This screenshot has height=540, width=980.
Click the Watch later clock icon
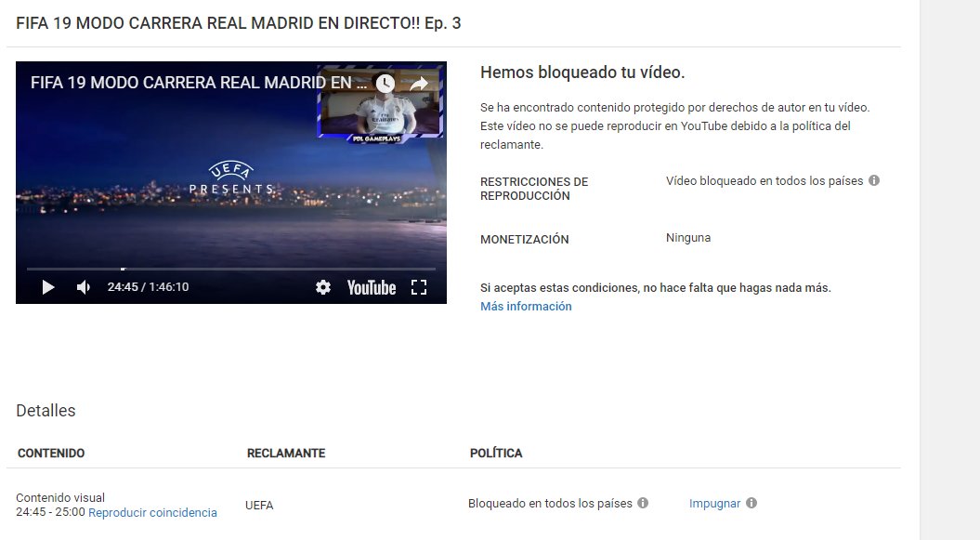click(x=385, y=83)
